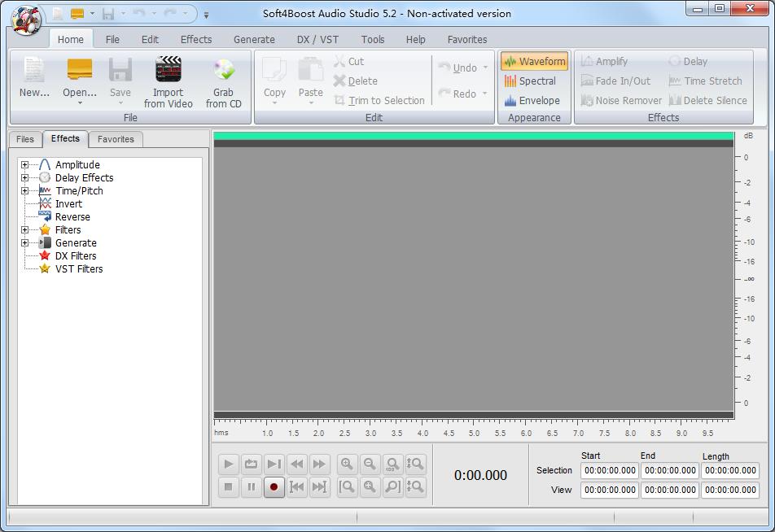Select the Reverse effect icon
Image resolution: width=775 pixels, height=532 pixels.
[45, 217]
